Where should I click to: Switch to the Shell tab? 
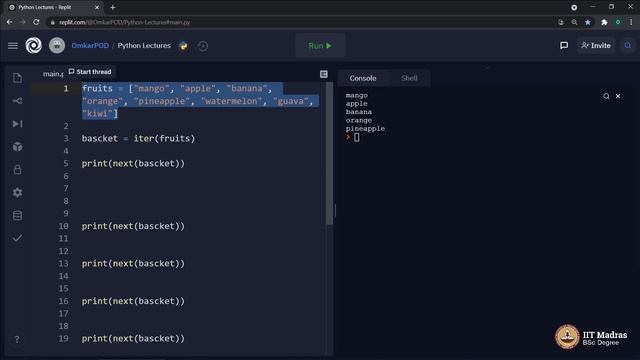click(409, 78)
